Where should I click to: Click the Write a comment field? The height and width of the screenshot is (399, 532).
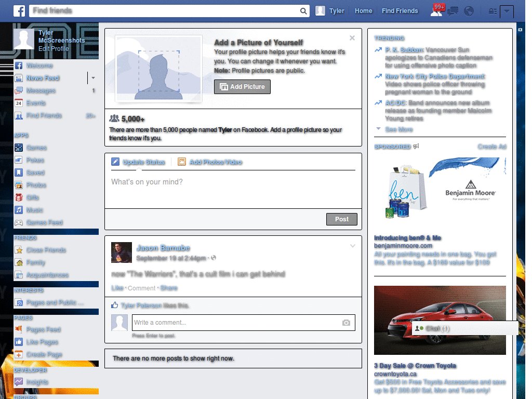point(244,323)
